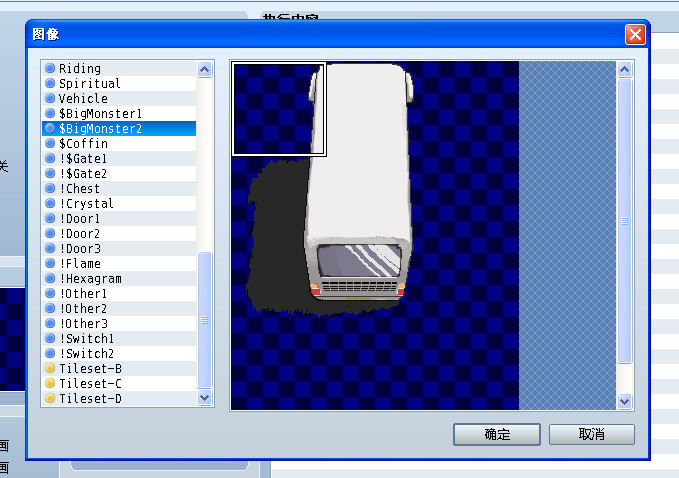Image resolution: width=679 pixels, height=478 pixels.
Task: Click the blue icon beside !Door1
Action: coord(50,218)
